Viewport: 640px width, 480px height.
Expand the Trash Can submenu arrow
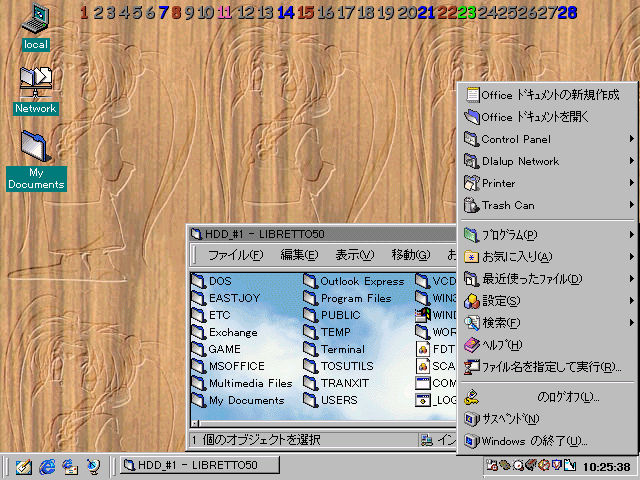click(631, 205)
